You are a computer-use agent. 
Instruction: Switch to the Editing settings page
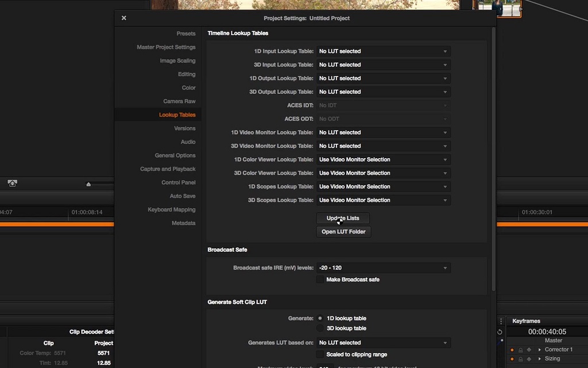[187, 74]
